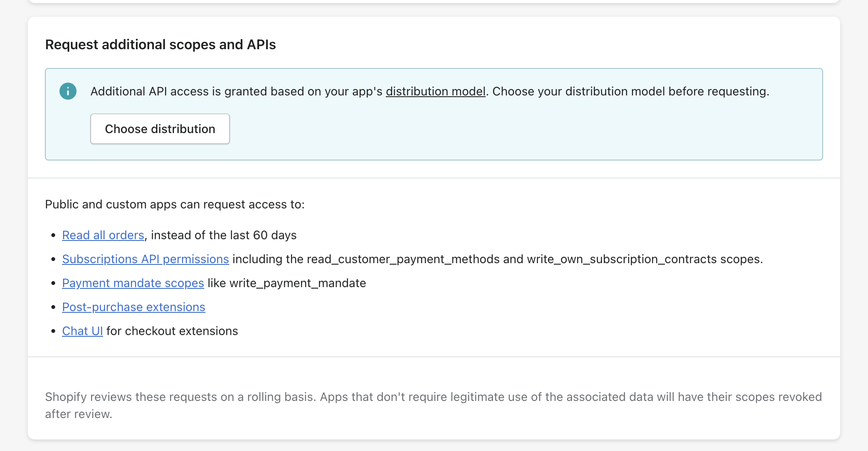Open the distribution model link
This screenshot has height=451, width=868.
click(x=435, y=91)
